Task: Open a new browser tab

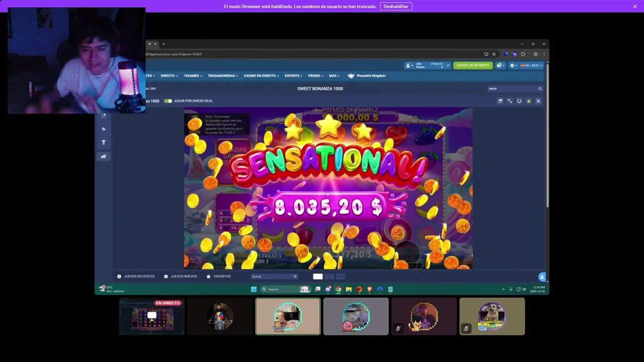Action: pos(164,44)
